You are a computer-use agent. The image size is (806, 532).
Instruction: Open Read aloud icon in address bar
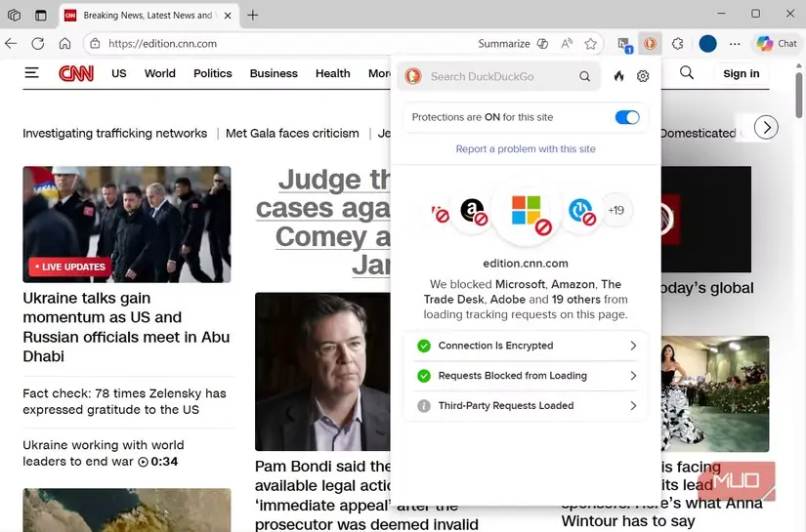coord(567,44)
